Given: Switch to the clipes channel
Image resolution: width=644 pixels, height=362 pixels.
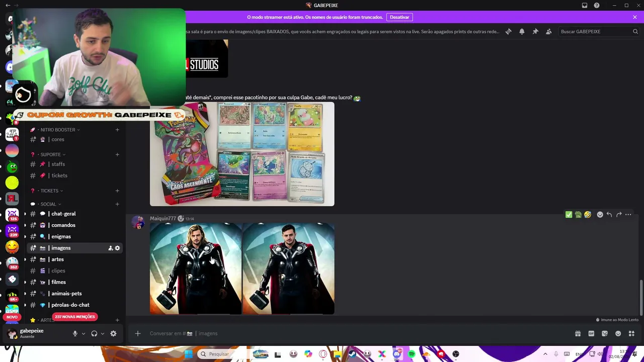Looking at the screenshot, I should (74, 270).
